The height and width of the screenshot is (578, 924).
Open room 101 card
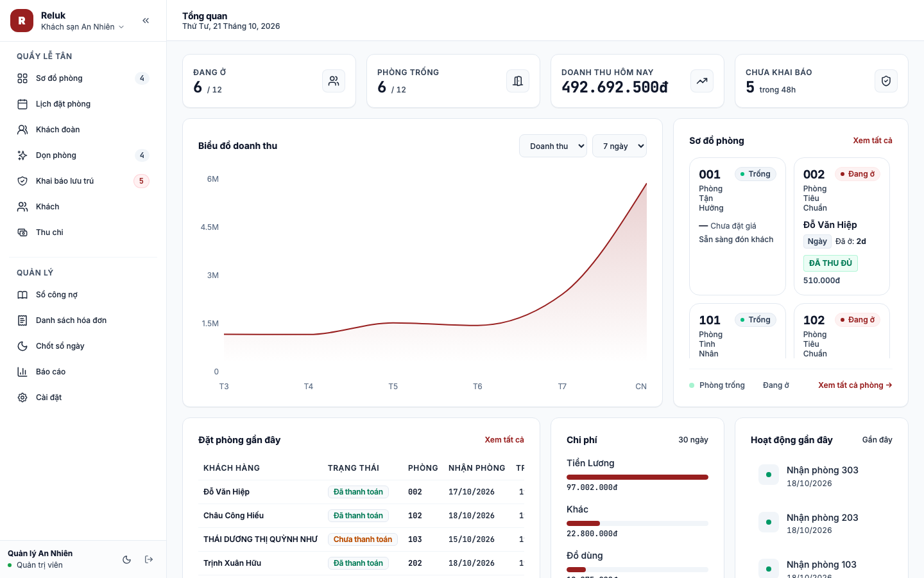click(737, 331)
